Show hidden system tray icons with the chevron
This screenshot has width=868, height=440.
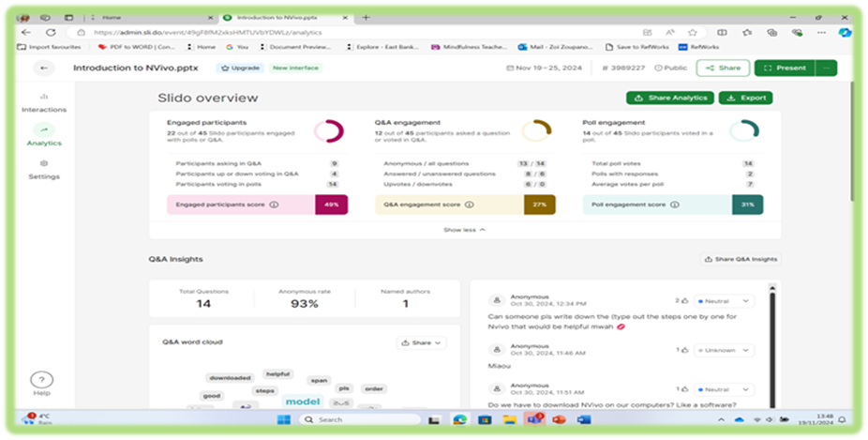(x=721, y=419)
